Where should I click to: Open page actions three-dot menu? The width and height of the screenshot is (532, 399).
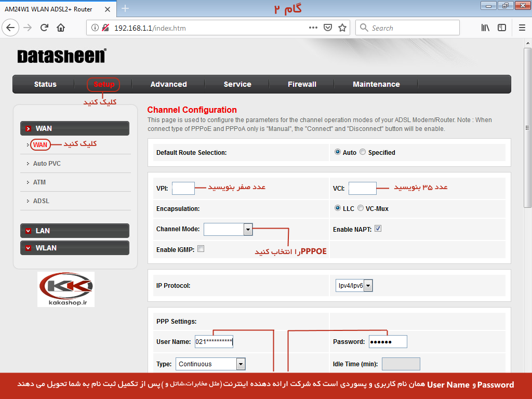pyautogui.click(x=313, y=28)
